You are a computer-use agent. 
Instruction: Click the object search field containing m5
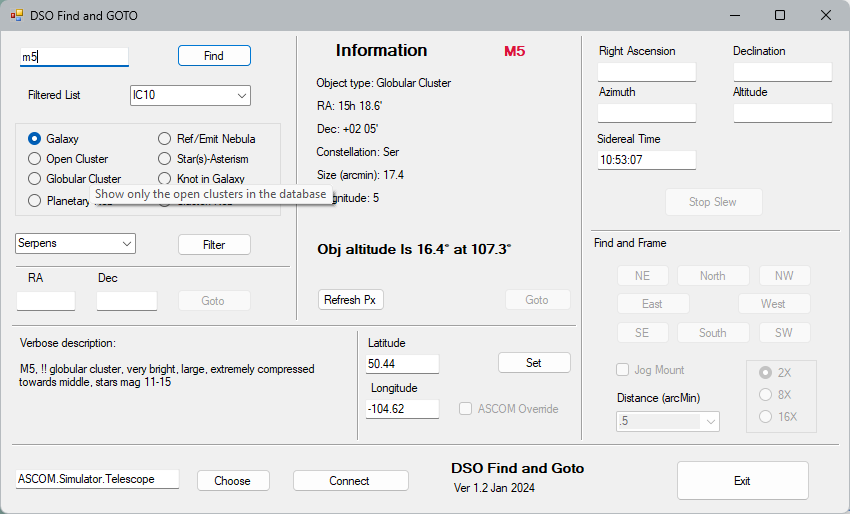pos(74,56)
